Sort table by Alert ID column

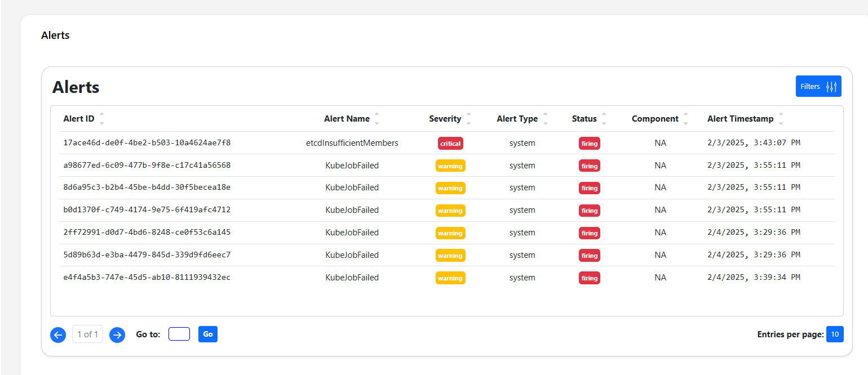click(101, 119)
